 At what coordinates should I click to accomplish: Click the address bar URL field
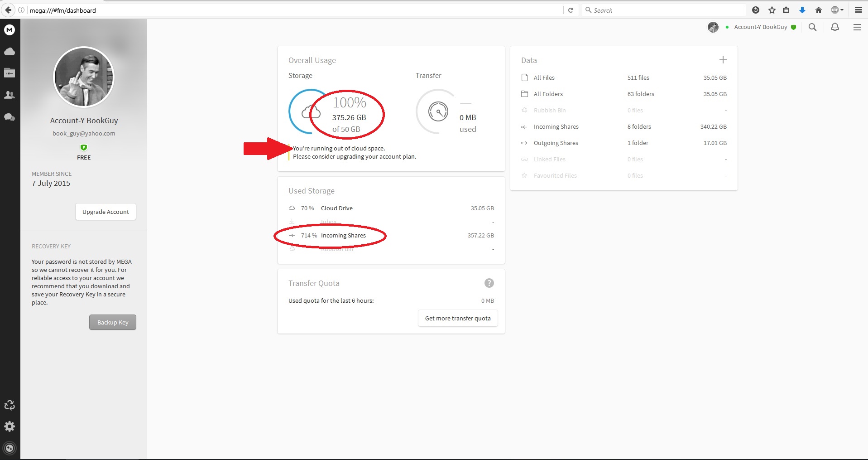(x=294, y=10)
